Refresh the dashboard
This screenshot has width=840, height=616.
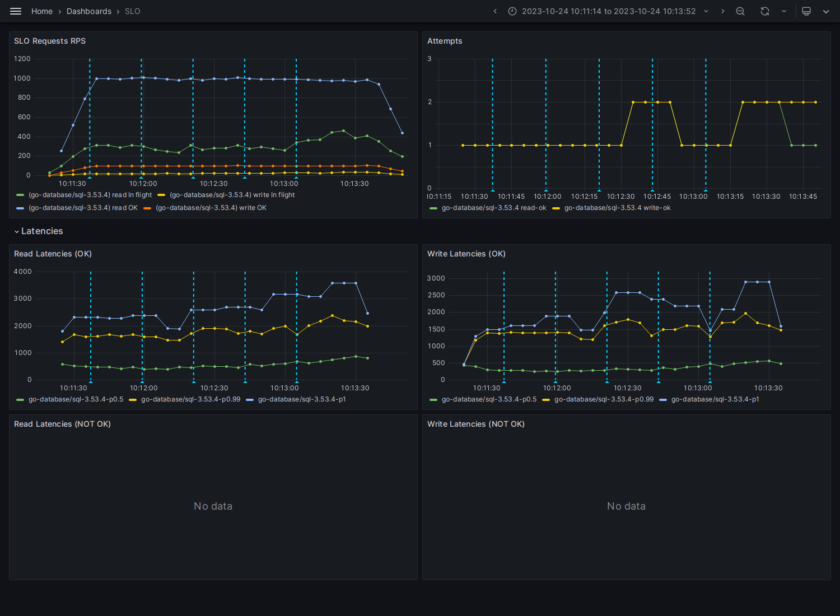coord(765,11)
